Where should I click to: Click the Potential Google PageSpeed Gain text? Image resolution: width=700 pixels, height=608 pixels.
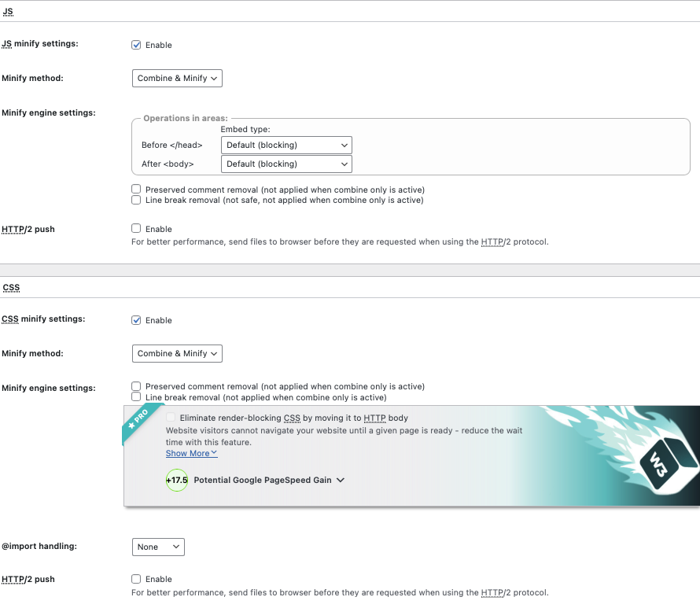pos(263,480)
